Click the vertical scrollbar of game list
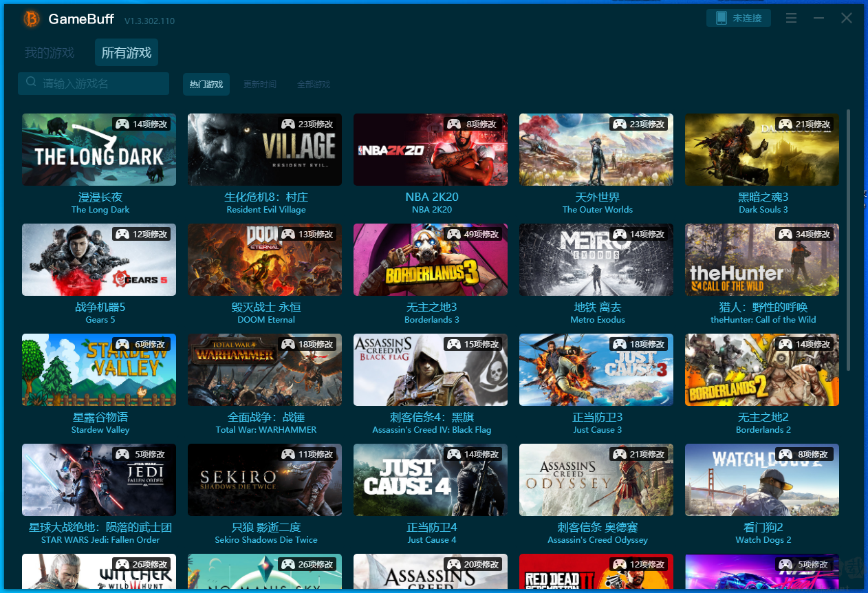Screen dimensions: 868x593 848,241
